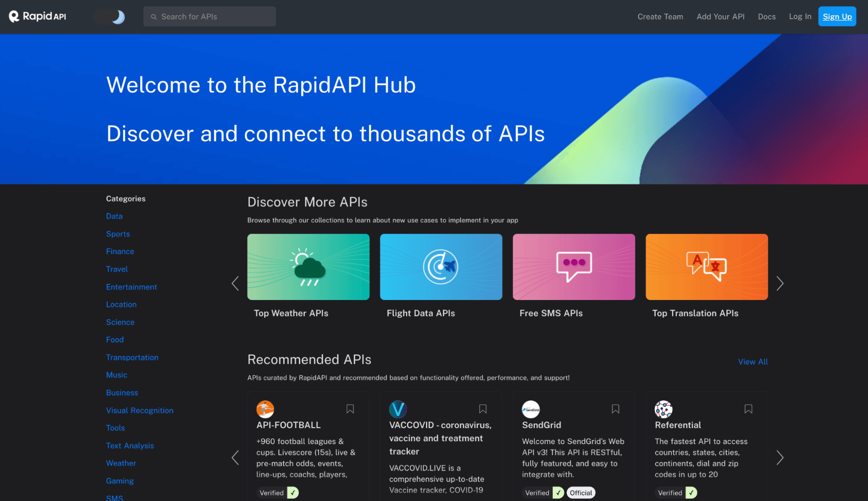Open the API-FOOTBALL title
The image size is (868, 501).
[288, 425]
